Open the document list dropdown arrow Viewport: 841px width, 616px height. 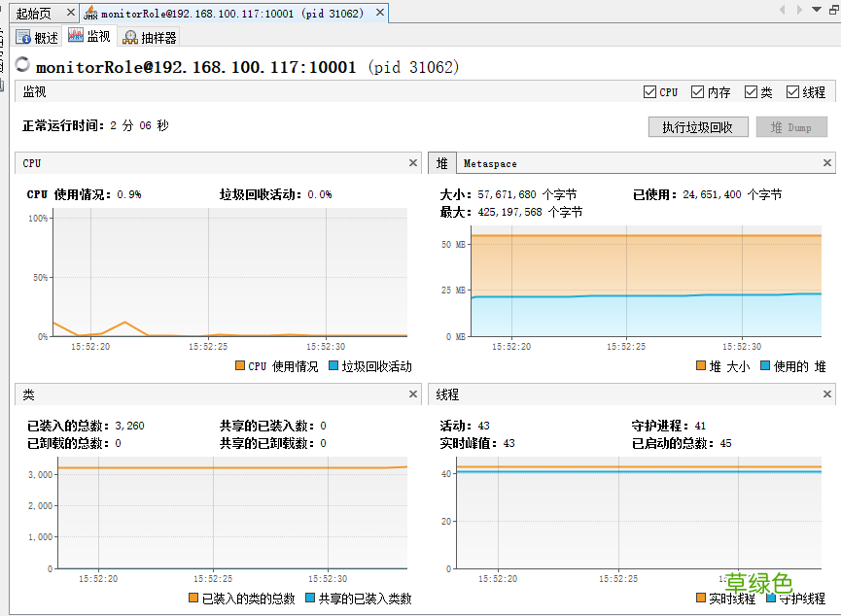[x=816, y=10]
